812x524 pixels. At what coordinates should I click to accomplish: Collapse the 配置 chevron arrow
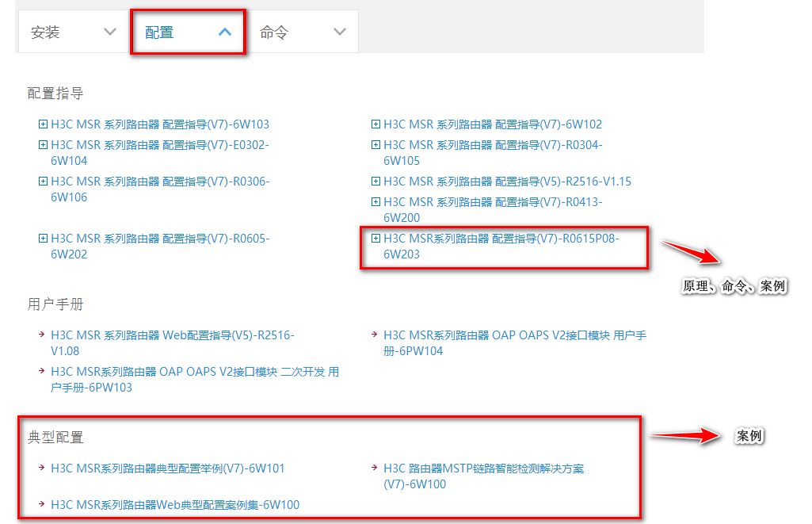click(x=225, y=32)
